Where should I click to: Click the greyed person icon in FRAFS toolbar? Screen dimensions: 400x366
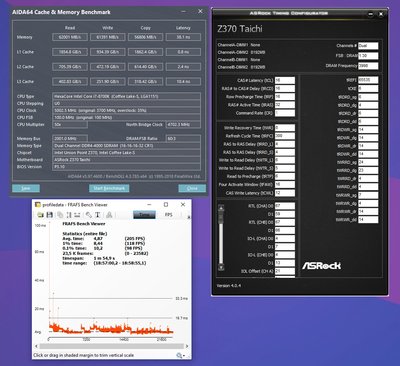109,215
